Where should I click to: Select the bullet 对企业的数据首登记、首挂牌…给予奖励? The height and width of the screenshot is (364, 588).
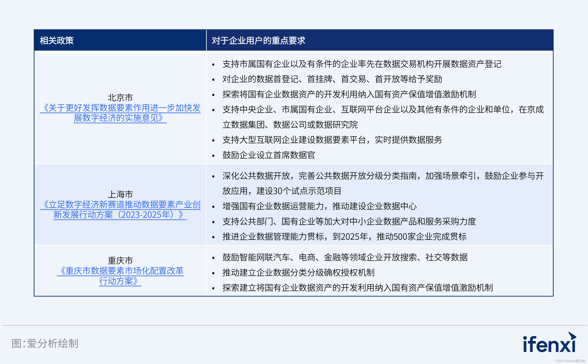[332, 79]
